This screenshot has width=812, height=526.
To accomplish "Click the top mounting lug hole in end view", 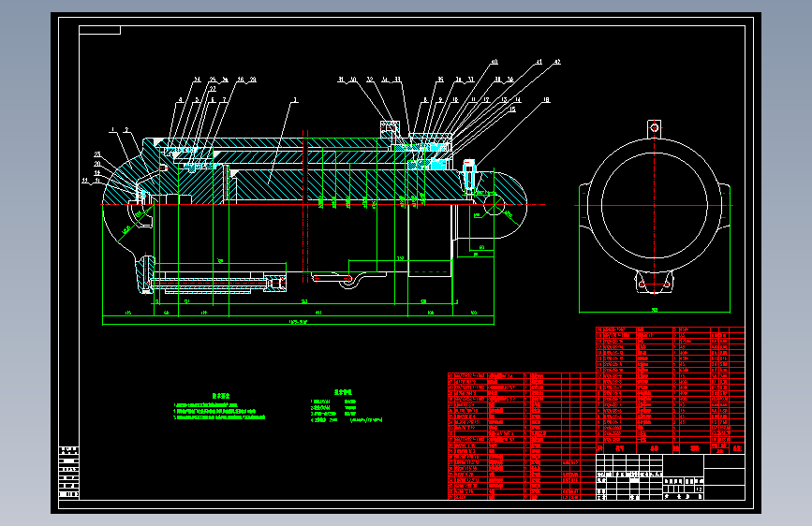I will click(655, 127).
